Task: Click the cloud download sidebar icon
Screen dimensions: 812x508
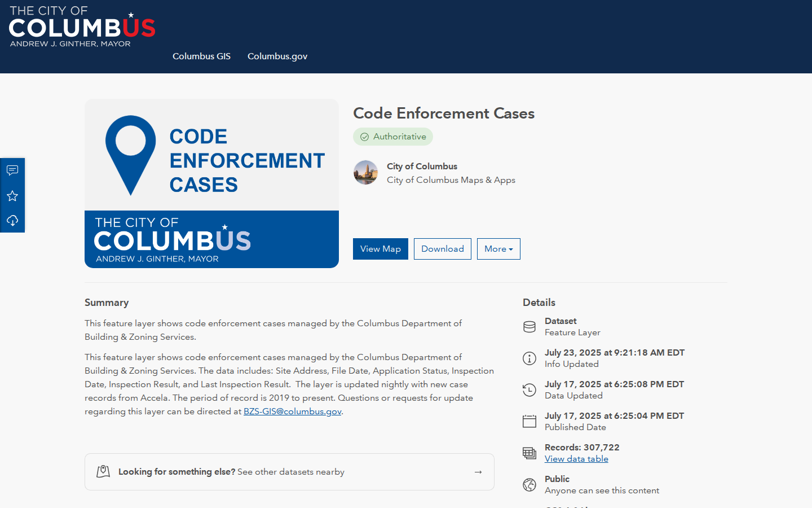Action: [12, 221]
